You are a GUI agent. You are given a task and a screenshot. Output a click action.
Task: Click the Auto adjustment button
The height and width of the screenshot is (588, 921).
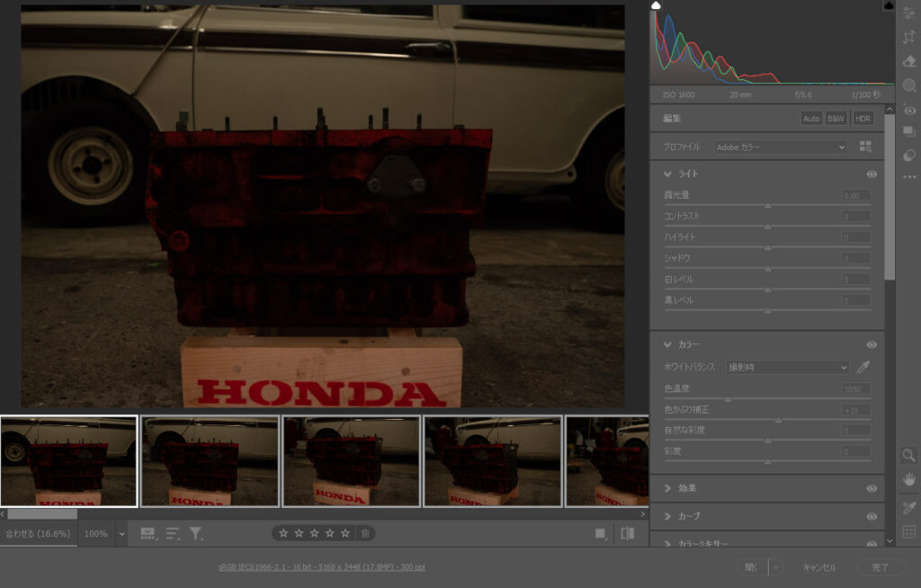tap(811, 118)
